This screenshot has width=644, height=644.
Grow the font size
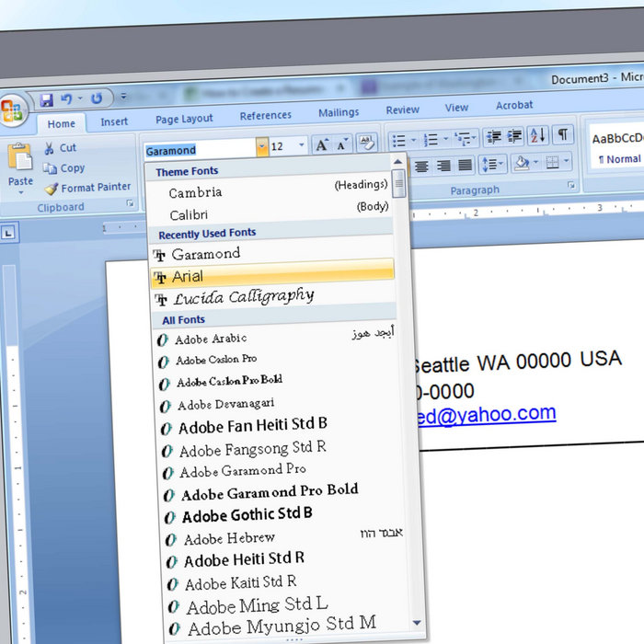322,144
